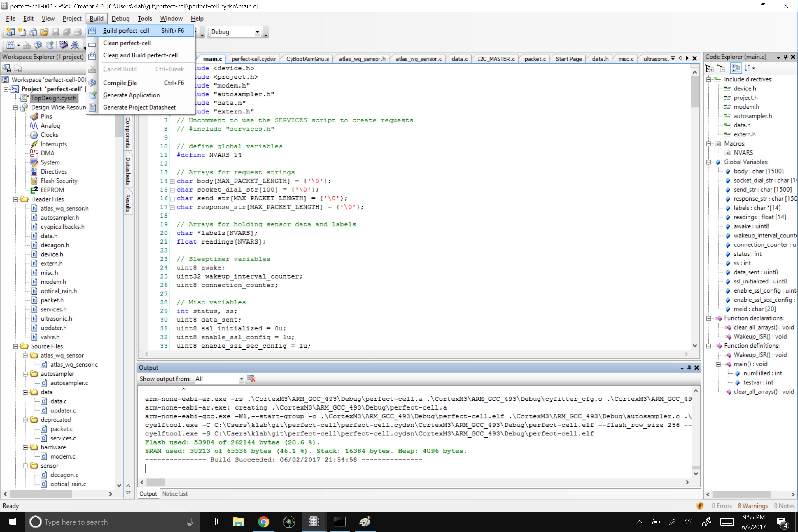Viewport: 798px width, 532px height.
Task: Select Clean and Build perfect-cell
Action: [141, 55]
